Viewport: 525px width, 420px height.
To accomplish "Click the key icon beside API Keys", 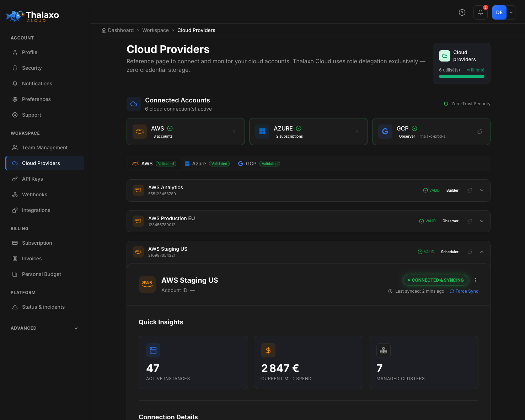I will [15, 179].
